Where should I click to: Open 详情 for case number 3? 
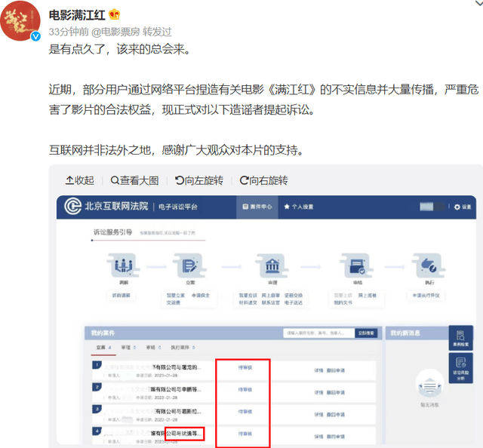pyautogui.click(x=318, y=415)
